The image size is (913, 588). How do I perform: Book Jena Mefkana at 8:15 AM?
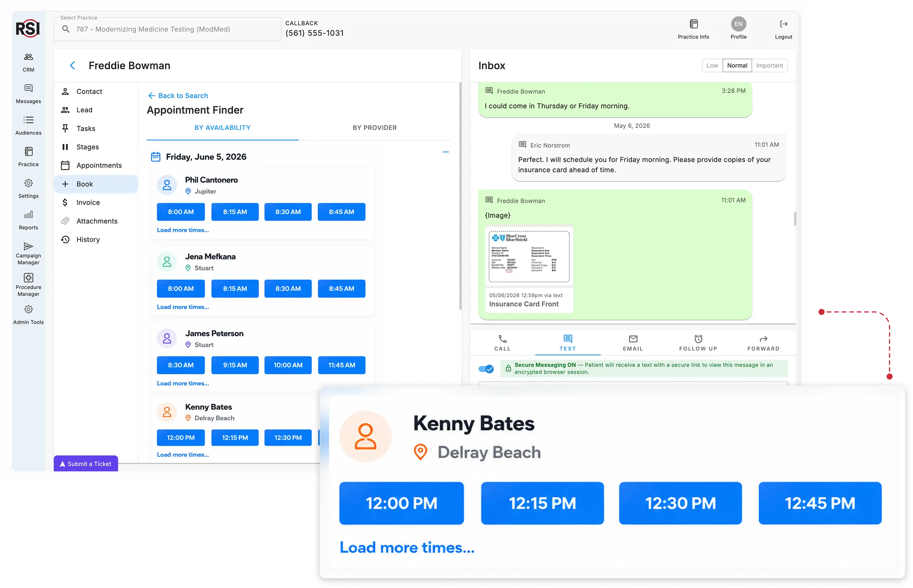click(x=235, y=289)
